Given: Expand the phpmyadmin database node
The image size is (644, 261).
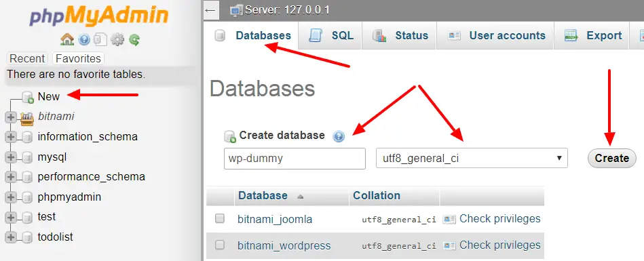Looking at the screenshot, I should coord(11,197).
